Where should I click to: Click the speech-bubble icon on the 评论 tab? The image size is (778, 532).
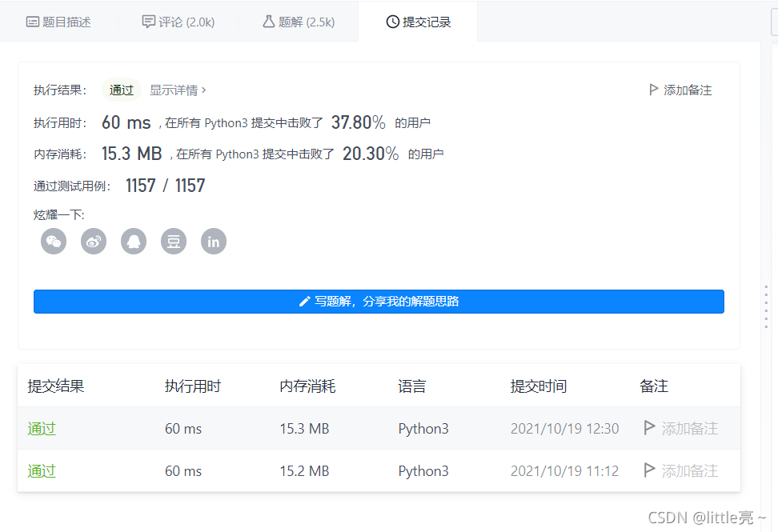(x=149, y=22)
